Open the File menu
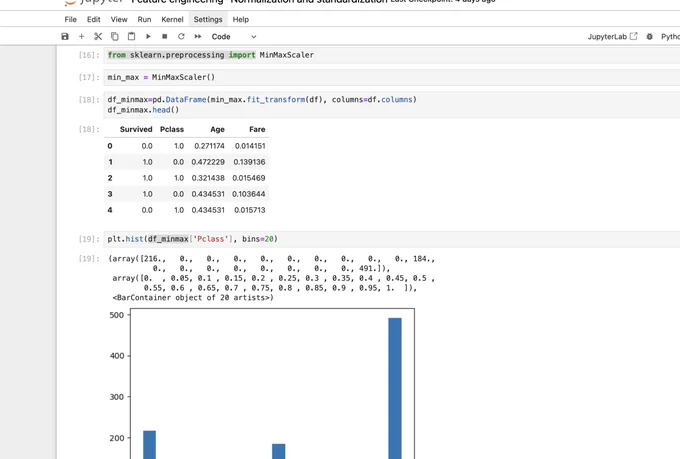This screenshot has height=459, width=680. [x=70, y=19]
